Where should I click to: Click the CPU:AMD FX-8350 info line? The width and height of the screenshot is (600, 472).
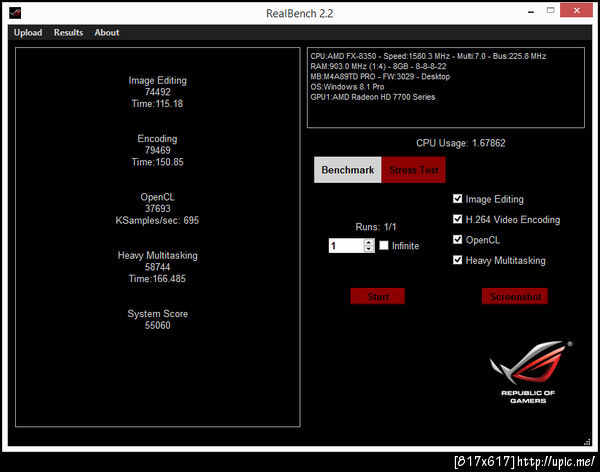coord(428,56)
